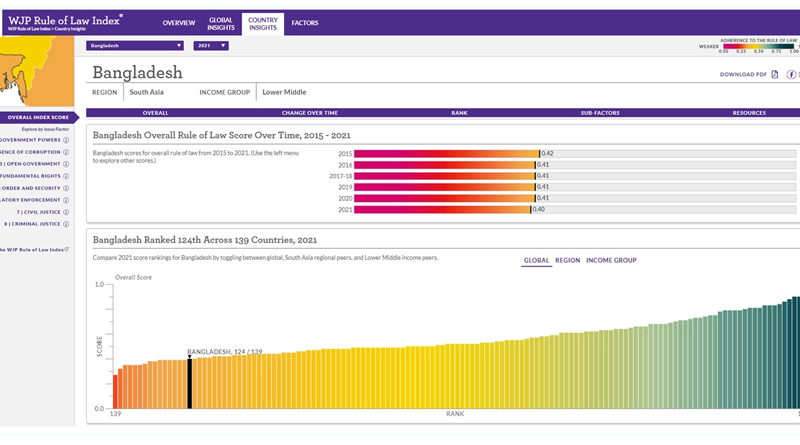Open the Factors navigation tab
800x445 pixels.
tap(305, 23)
